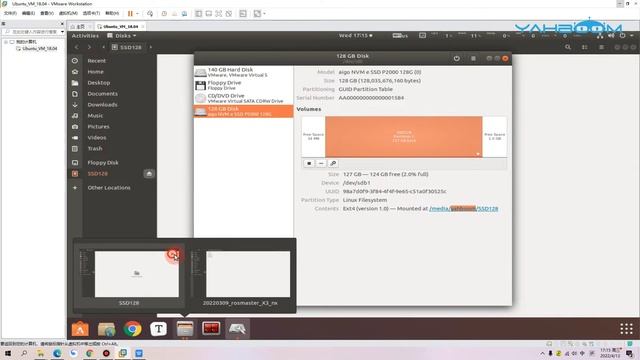Click the volume speaker icon in Ubuntu bar

click(611, 36)
